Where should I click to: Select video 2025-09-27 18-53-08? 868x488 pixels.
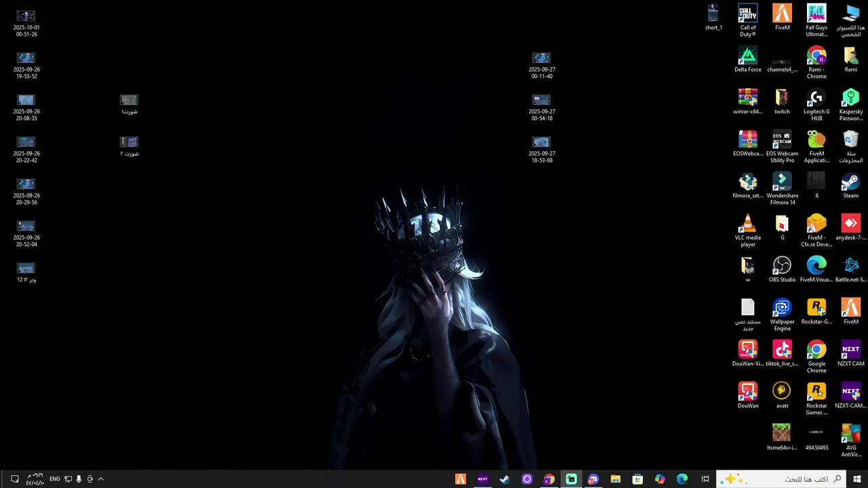click(x=542, y=149)
